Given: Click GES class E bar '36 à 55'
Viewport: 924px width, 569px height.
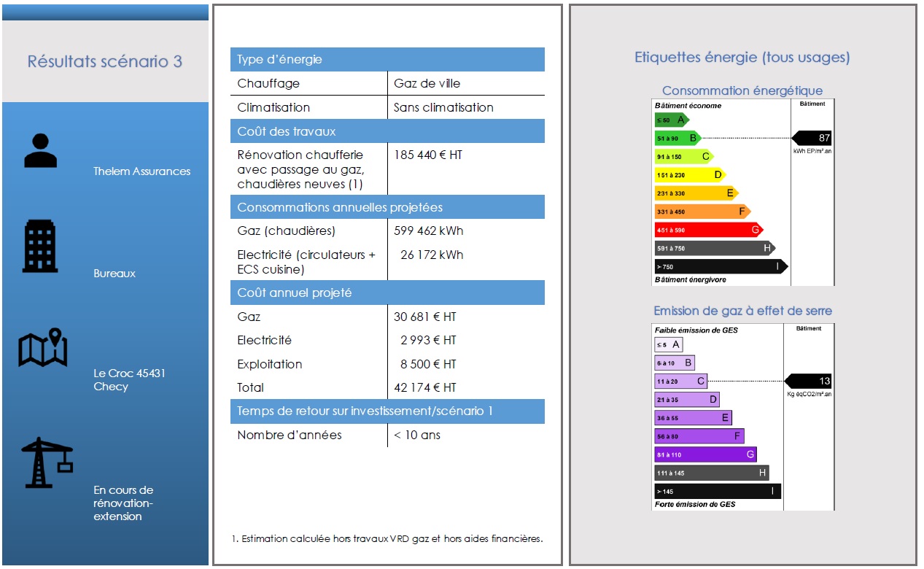Looking at the screenshot, I should click(694, 417).
